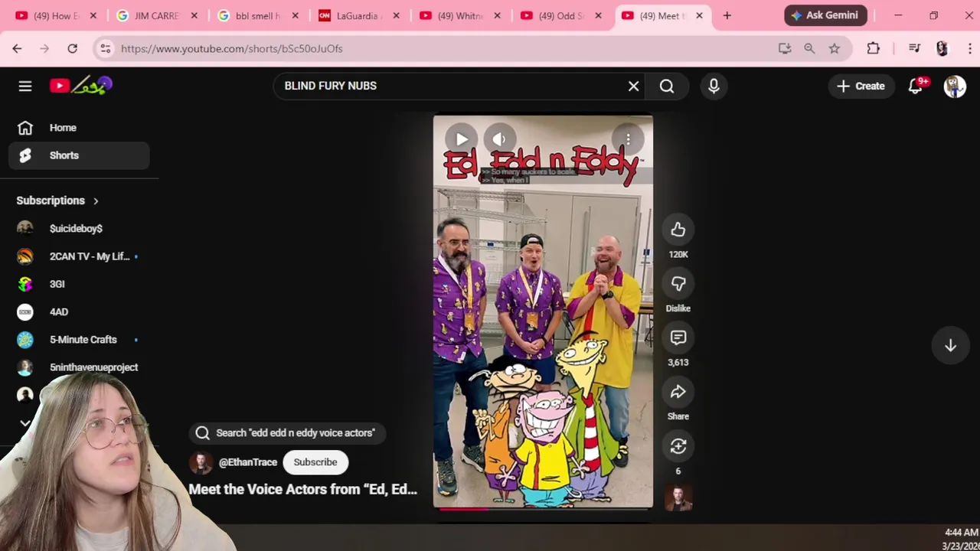The height and width of the screenshot is (551, 980).
Task: Switch to the LaGuardia CNN tab
Action: 358,15
